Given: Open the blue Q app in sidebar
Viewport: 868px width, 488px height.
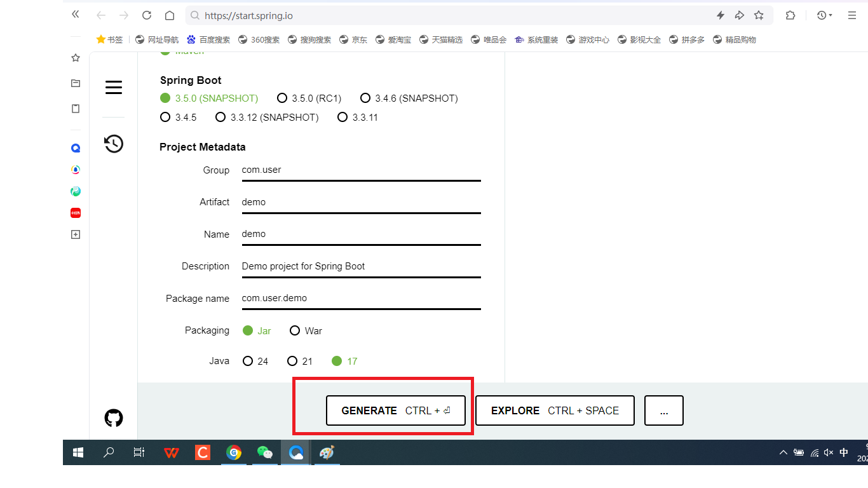Looking at the screenshot, I should (x=76, y=148).
